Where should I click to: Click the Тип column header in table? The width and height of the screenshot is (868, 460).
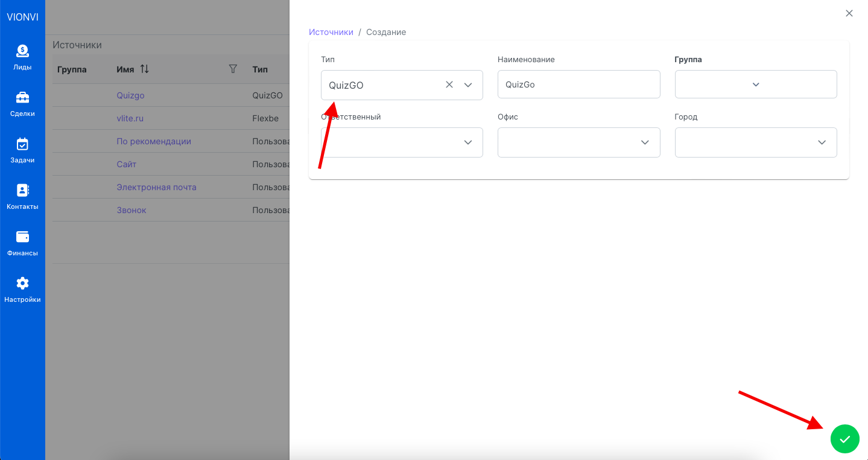pyautogui.click(x=260, y=69)
